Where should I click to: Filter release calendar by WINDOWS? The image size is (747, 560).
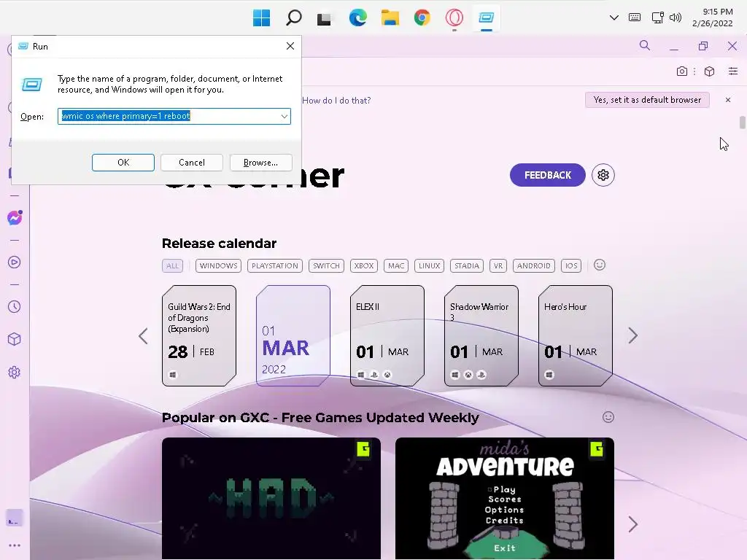click(x=218, y=265)
